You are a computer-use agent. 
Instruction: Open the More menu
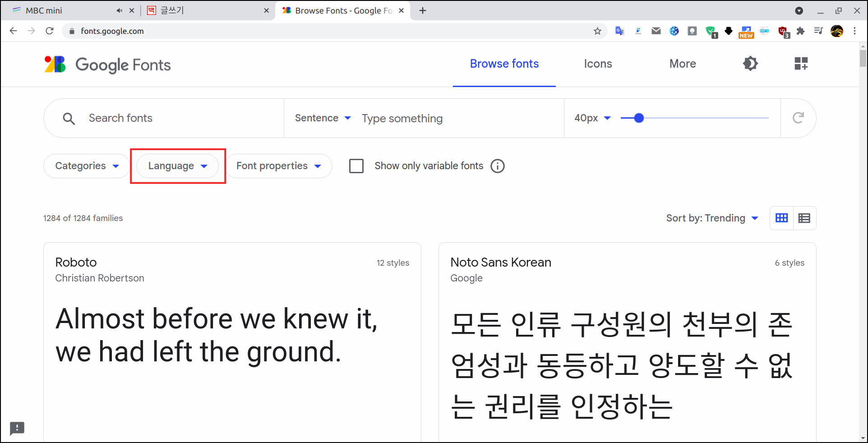tap(683, 64)
